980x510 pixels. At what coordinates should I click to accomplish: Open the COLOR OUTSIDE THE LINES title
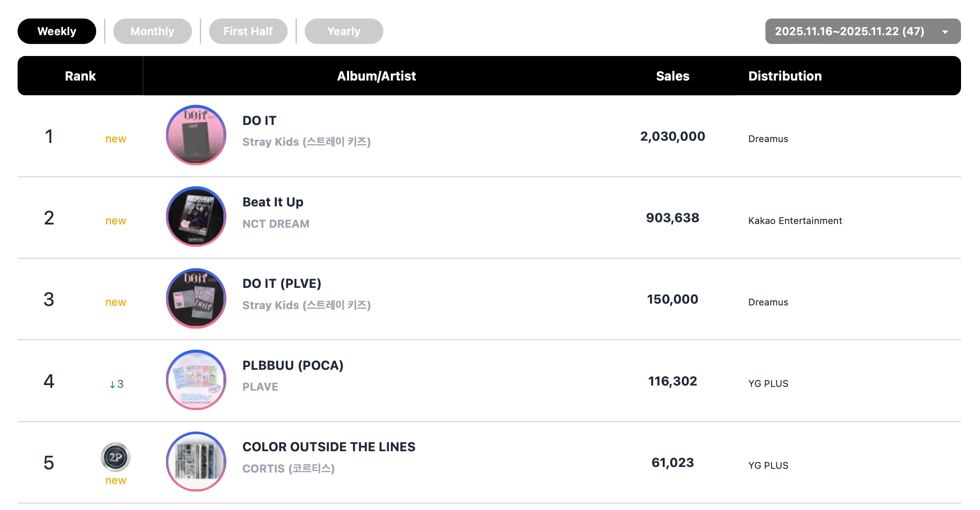point(329,447)
